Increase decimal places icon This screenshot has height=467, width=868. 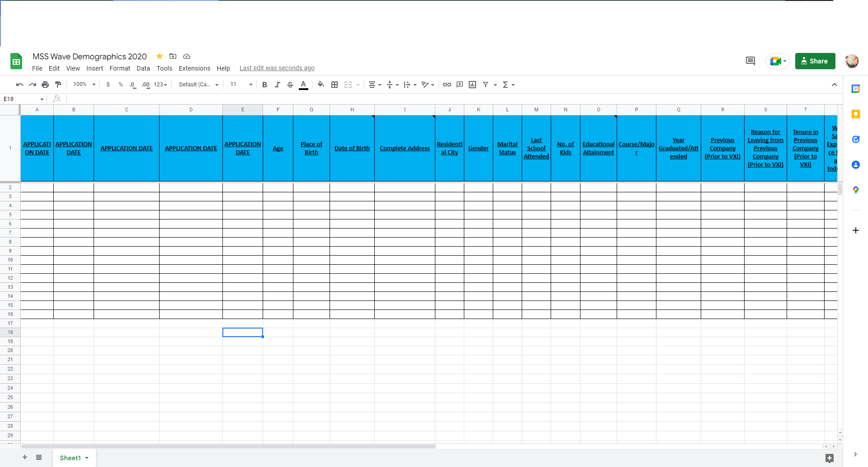coord(146,85)
